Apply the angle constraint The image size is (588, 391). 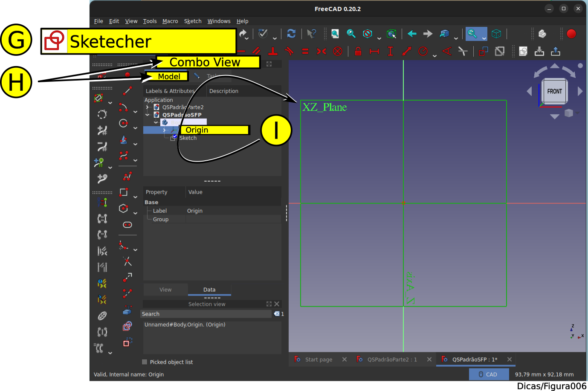tap(447, 51)
